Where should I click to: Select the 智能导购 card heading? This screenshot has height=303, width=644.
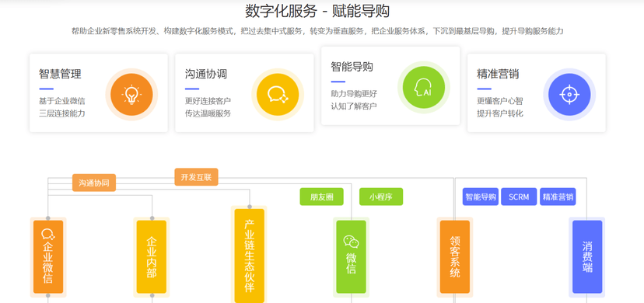[352, 67]
